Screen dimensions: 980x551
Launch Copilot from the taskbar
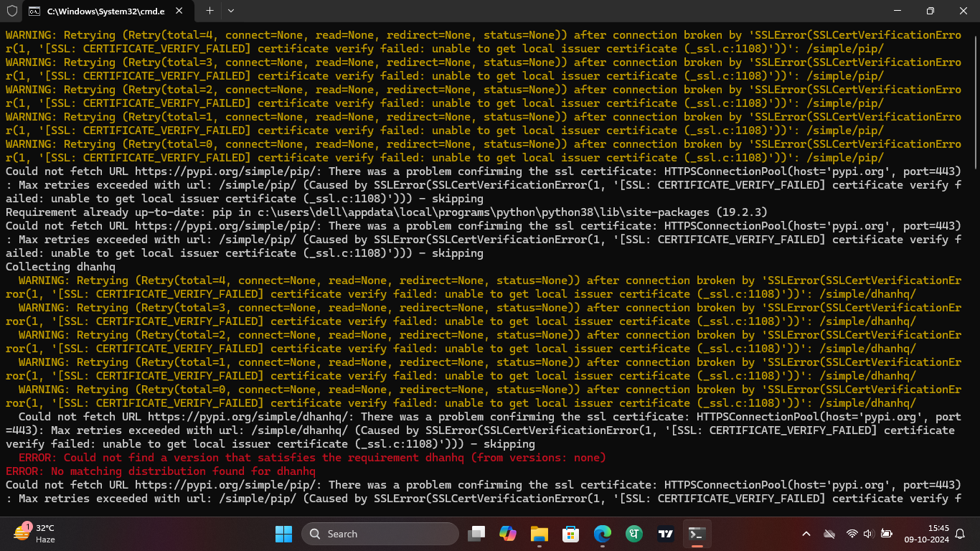coord(508,534)
